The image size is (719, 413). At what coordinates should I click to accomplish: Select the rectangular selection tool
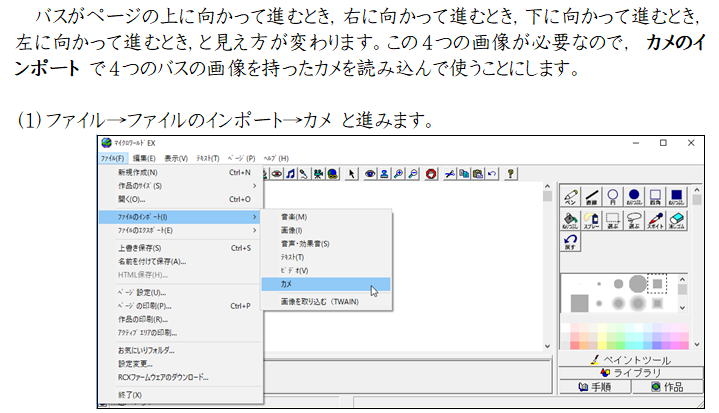(613, 220)
